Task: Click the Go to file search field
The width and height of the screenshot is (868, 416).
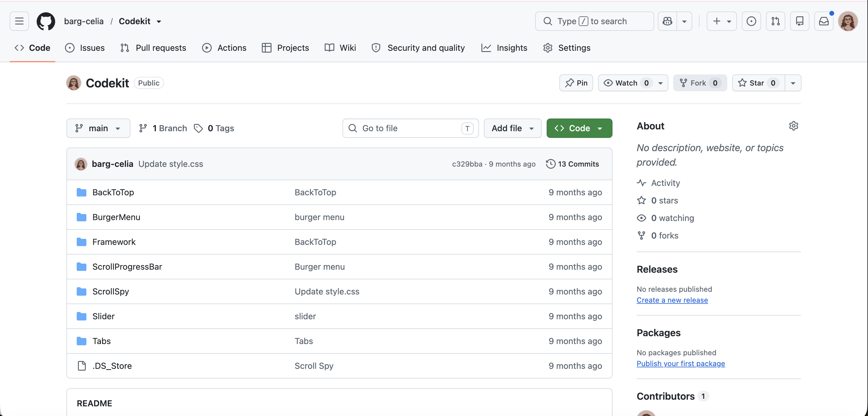Action: coord(410,128)
